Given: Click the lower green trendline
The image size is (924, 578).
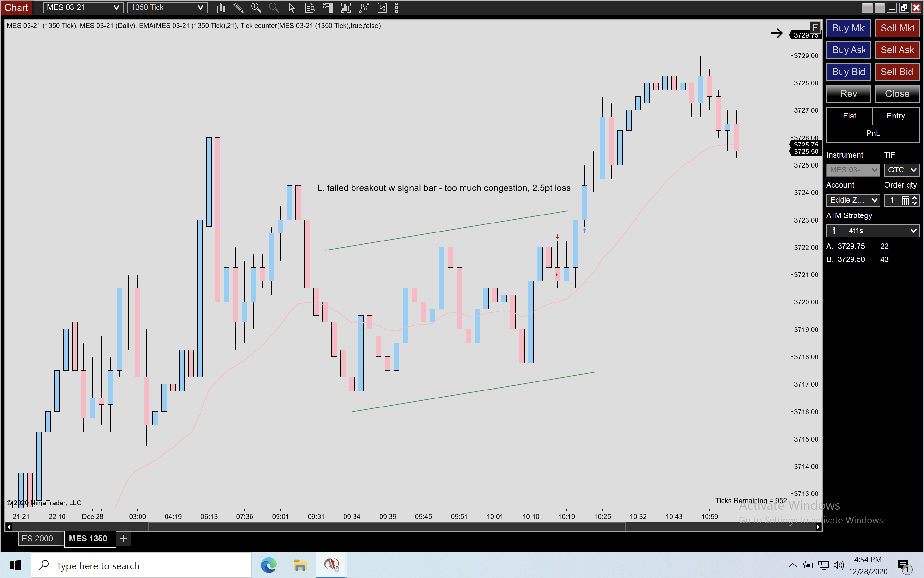Looking at the screenshot, I should pos(473,392).
